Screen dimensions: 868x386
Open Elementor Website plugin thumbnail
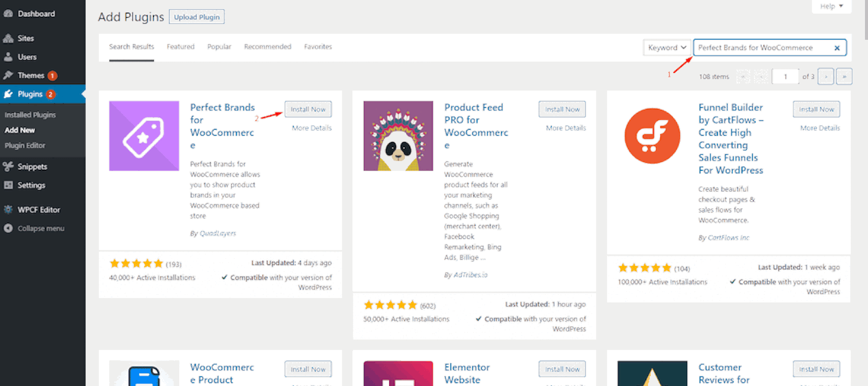[x=398, y=373]
